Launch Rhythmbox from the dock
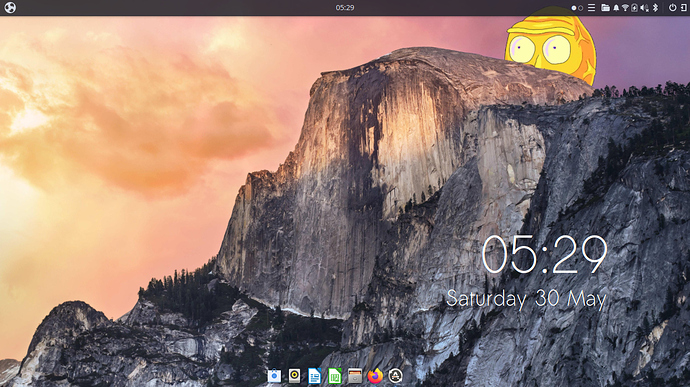The image size is (690, 387). click(x=294, y=376)
